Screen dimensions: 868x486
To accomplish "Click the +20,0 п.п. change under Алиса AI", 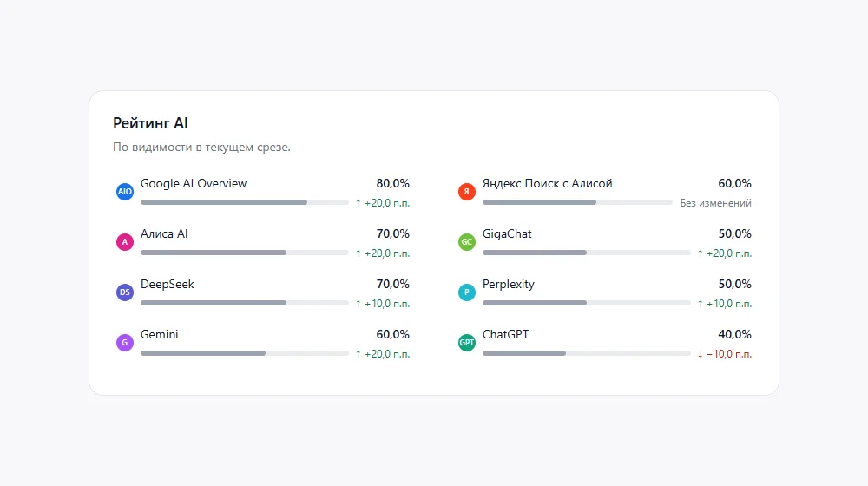I will 383,253.
